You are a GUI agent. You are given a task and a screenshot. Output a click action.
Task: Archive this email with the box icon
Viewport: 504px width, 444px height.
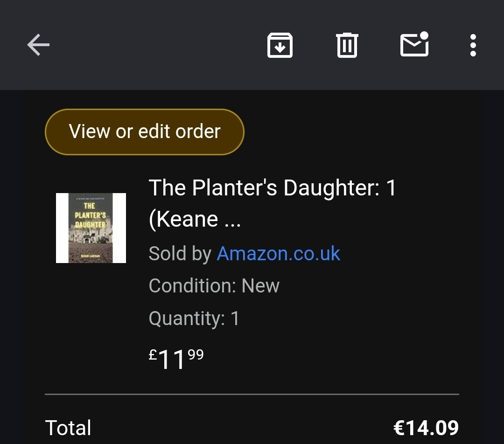pos(280,45)
